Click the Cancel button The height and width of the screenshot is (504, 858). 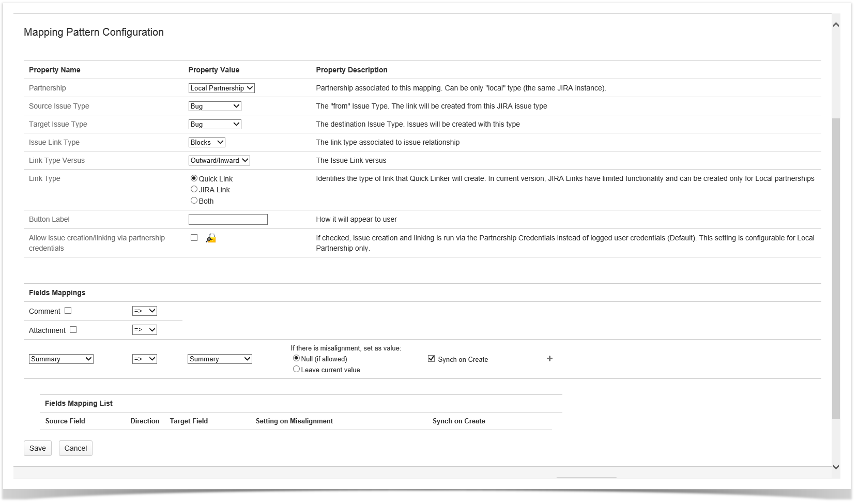pyautogui.click(x=75, y=448)
